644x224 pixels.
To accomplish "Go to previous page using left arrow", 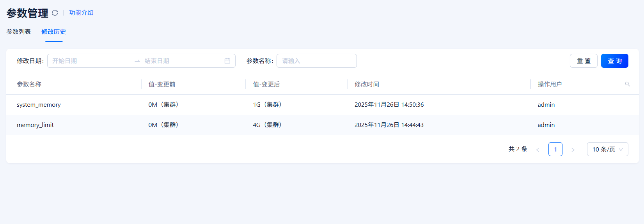I will [538, 150].
